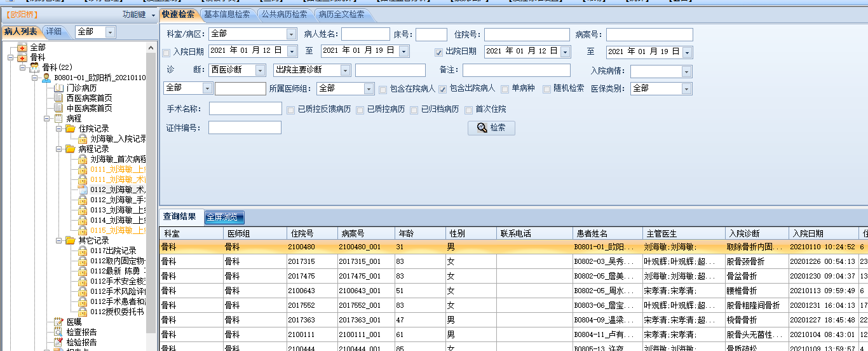Open 西医诊断 diagnosis type dropdown
The width and height of the screenshot is (868, 351).
point(261,71)
